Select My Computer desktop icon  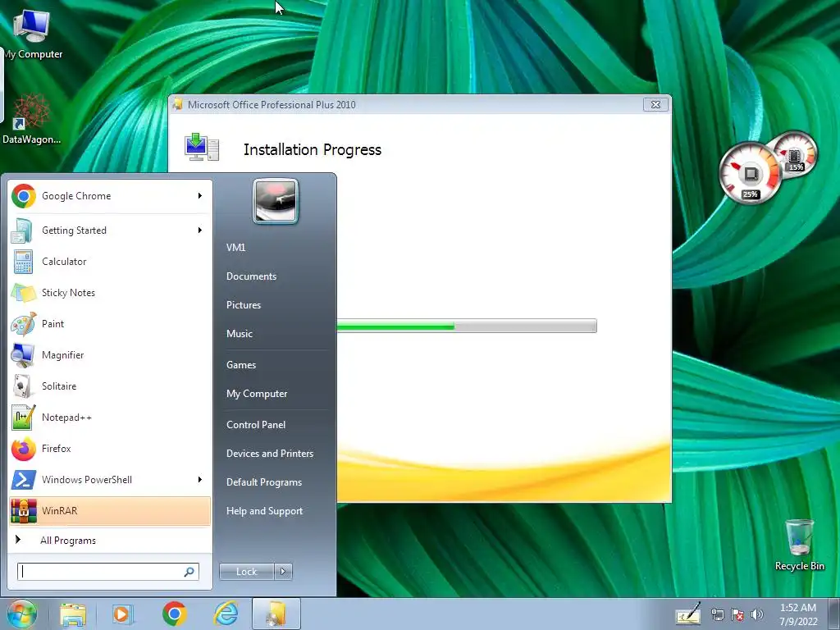[32, 34]
